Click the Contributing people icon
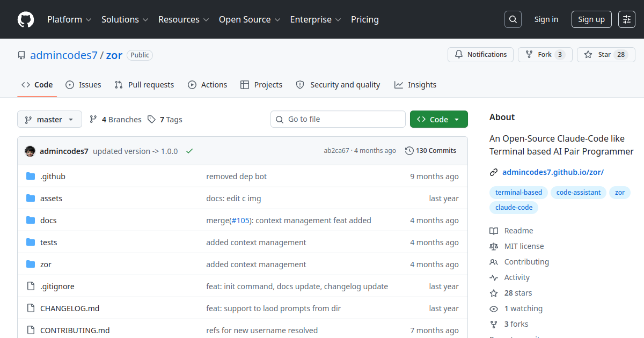Screen dimensions: 644x338 pos(494,262)
